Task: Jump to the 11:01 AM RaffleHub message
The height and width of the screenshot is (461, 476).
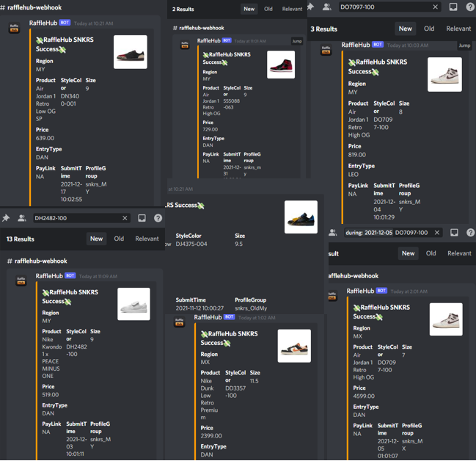Action: 297,41
